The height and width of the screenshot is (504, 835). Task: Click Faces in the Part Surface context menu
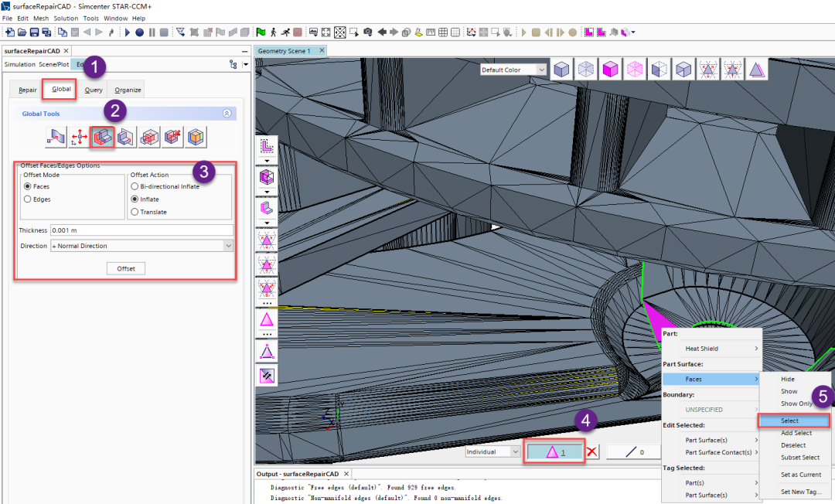pos(712,379)
